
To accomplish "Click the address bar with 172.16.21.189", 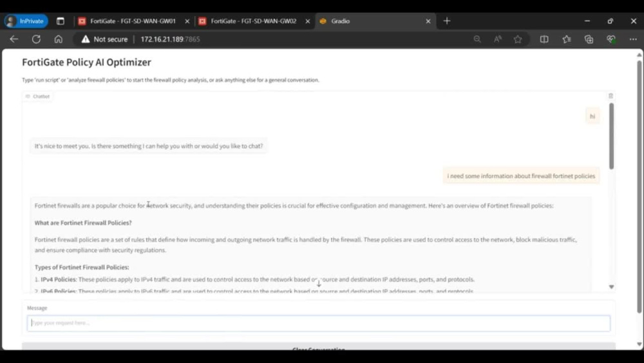I will (x=170, y=39).
